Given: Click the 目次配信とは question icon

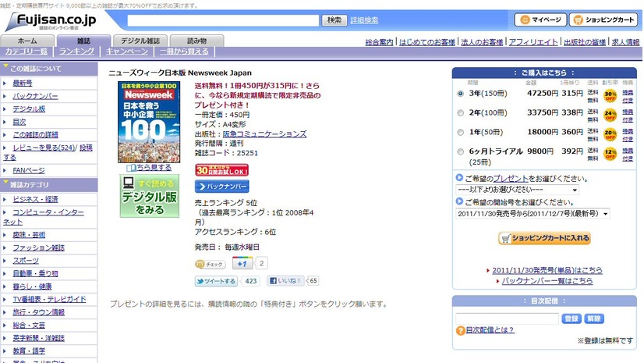Looking at the screenshot, I should pyautogui.click(x=461, y=330).
